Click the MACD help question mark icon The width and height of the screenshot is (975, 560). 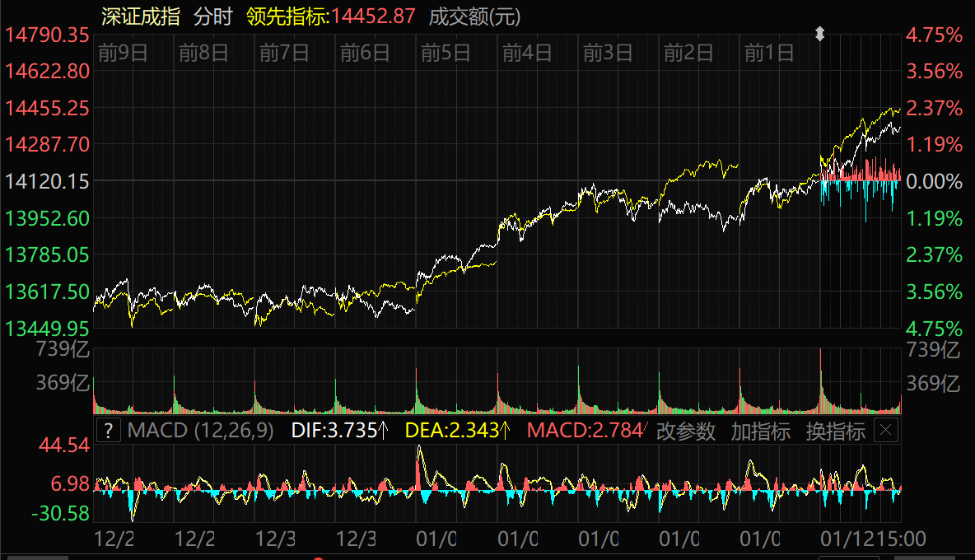pyautogui.click(x=109, y=431)
